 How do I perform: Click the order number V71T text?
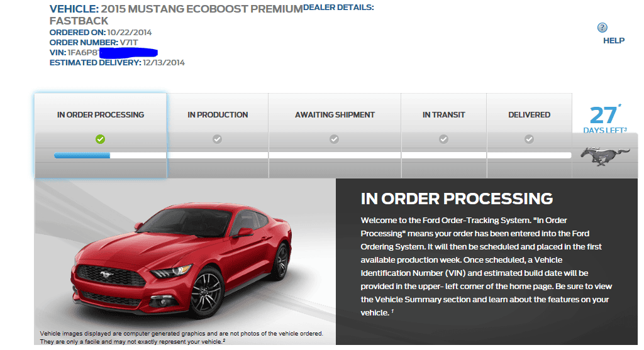129,43
